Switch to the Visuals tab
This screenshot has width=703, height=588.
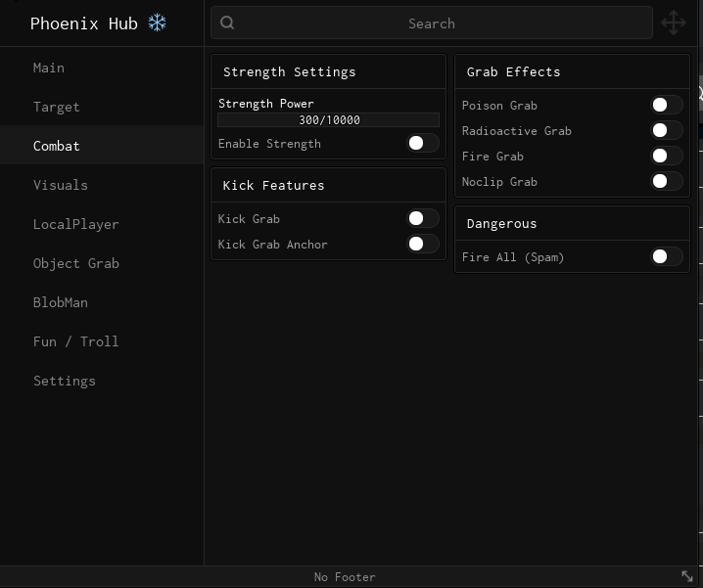click(x=61, y=185)
